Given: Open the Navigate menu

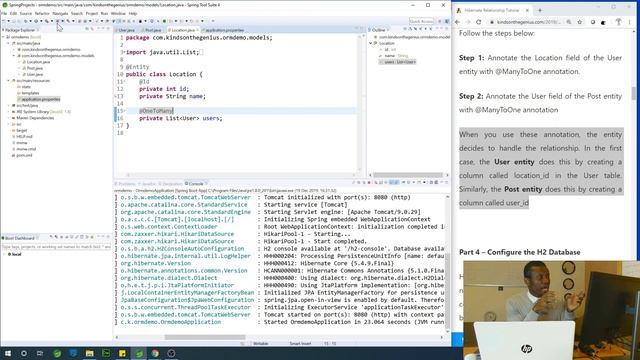Looking at the screenshot, I should click(x=60, y=13).
